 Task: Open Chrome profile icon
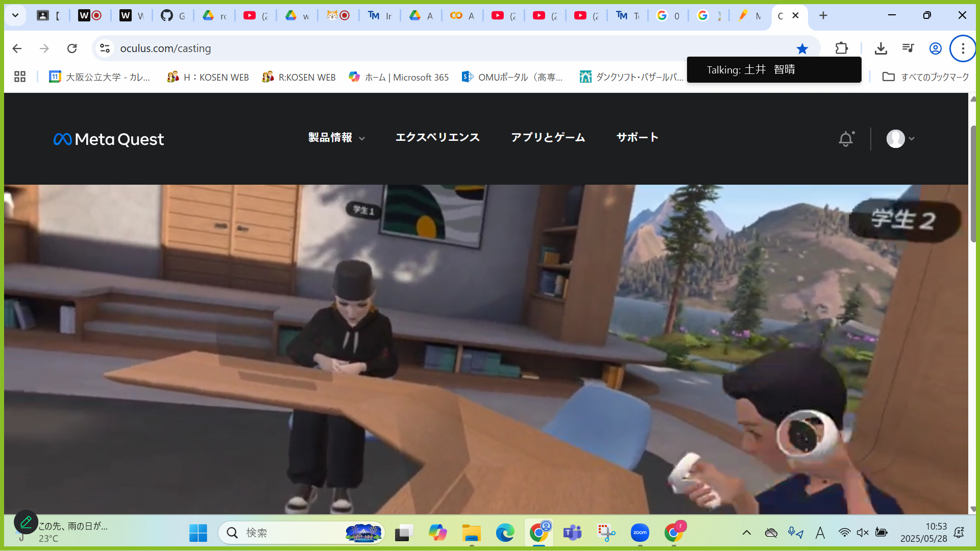935,48
